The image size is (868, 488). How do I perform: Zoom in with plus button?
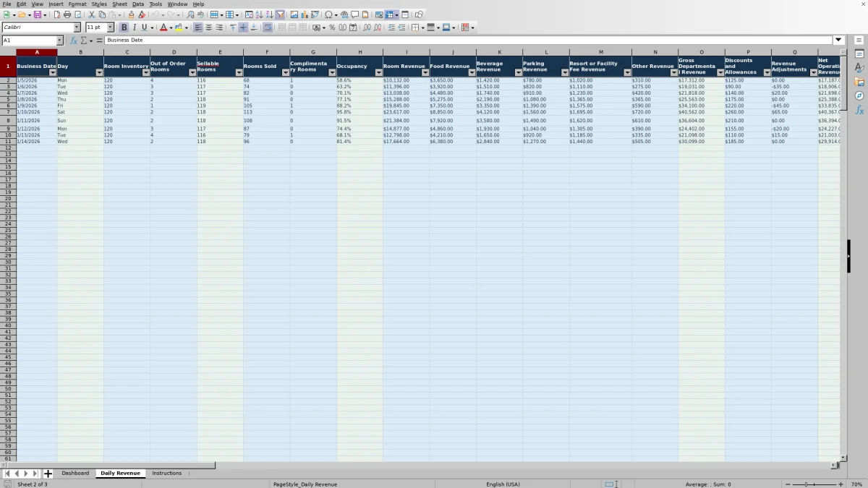pos(841,484)
